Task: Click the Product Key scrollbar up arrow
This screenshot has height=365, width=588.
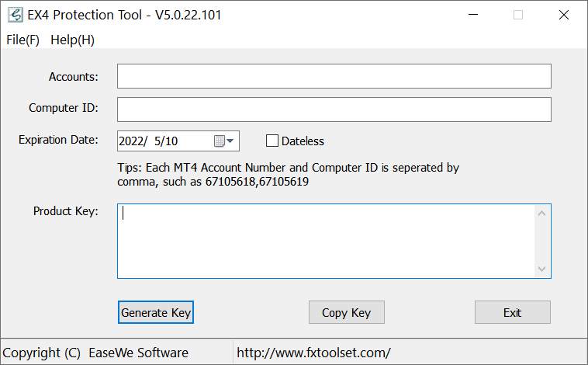Action: pos(541,214)
